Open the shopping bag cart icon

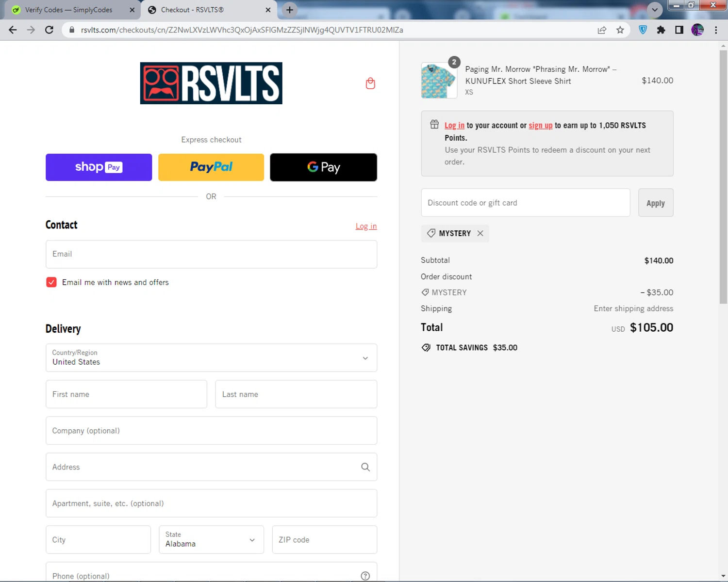point(370,83)
